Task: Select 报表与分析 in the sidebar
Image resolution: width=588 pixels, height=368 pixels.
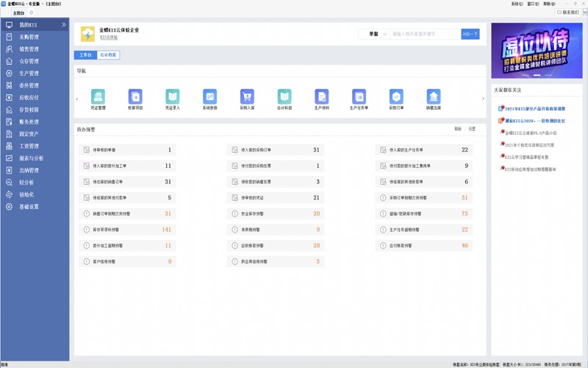Action: 31,158
